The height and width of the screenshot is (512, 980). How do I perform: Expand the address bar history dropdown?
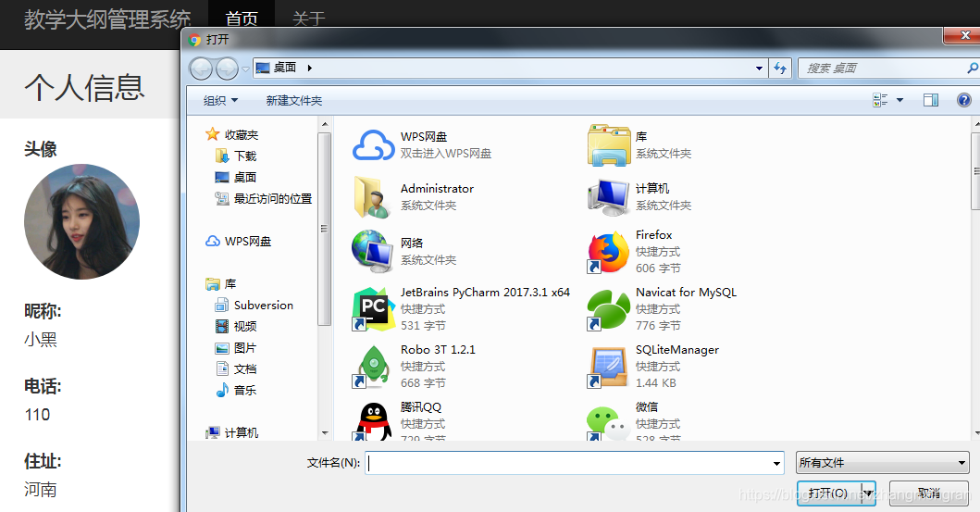[759, 69]
